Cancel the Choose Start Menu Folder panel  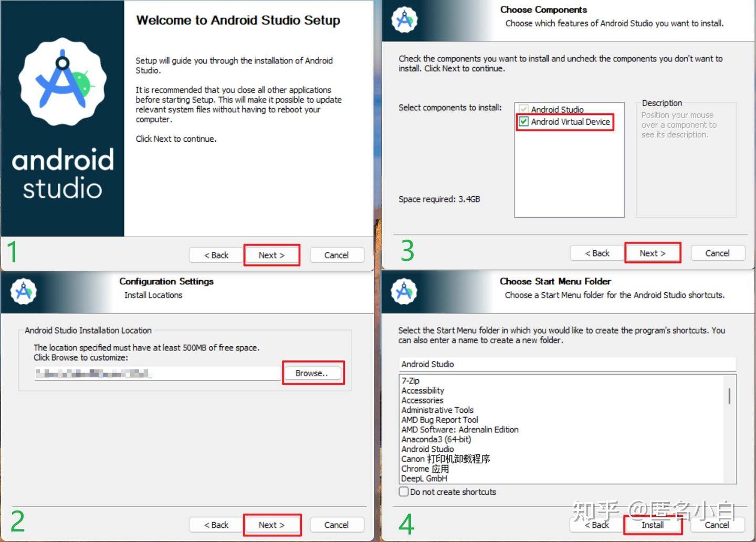(717, 525)
